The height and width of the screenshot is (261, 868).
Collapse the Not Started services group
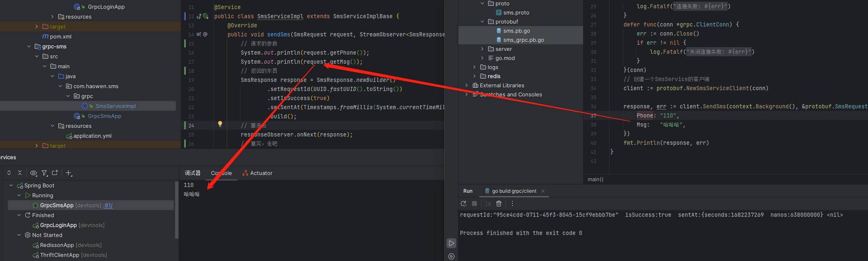(x=19, y=235)
